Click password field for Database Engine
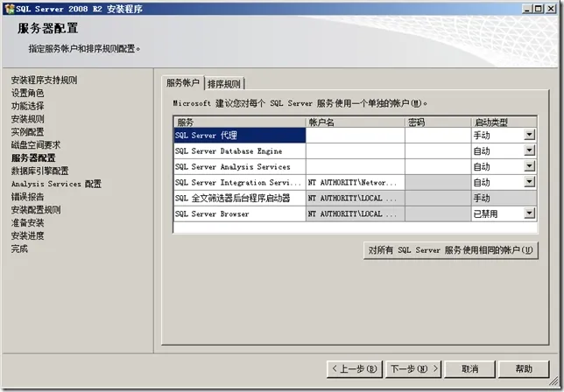Viewport: 564px width, 392px height. tap(438, 150)
